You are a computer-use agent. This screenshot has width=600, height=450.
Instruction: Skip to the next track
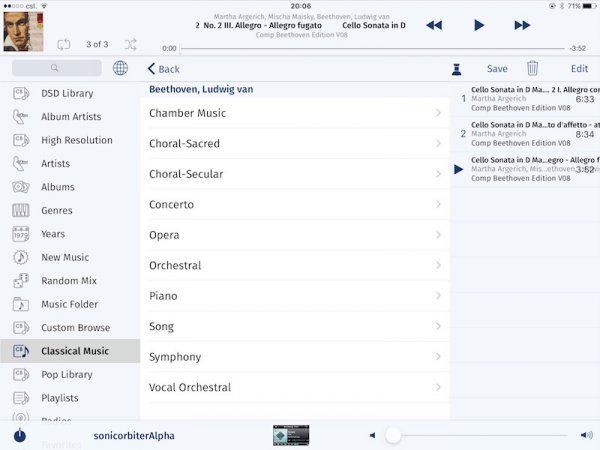(522, 25)
